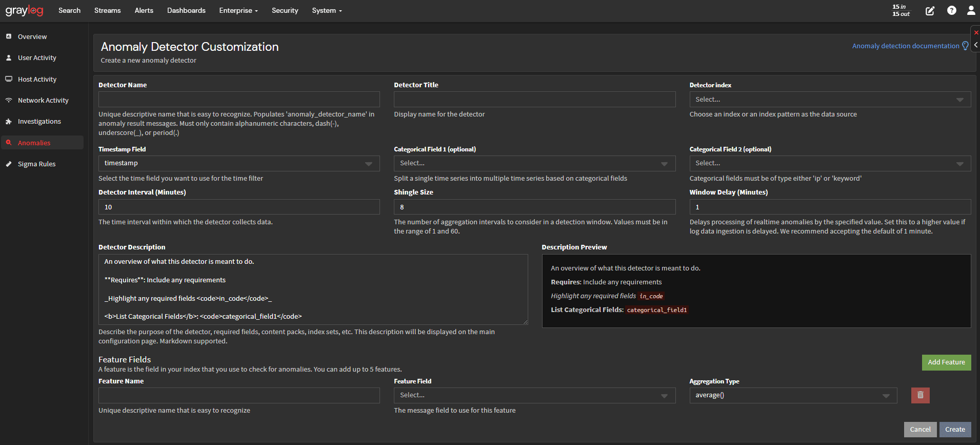This screenshot has width=980, height=445.
Task: Open the Timestamp Field dropdown
Action: pyautogui.click(x=238, y=163)
